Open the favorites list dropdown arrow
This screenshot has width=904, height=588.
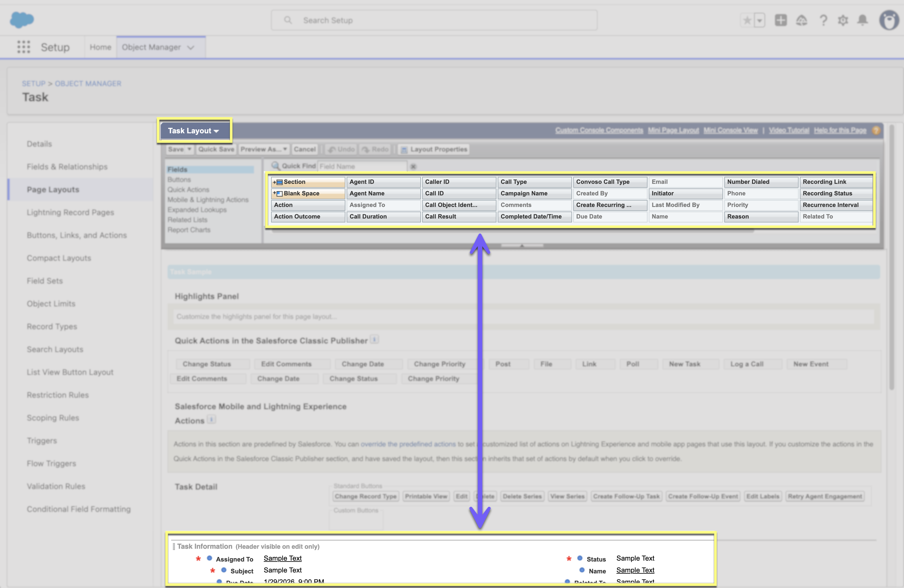pyautogui.click(x=759, y=20)
